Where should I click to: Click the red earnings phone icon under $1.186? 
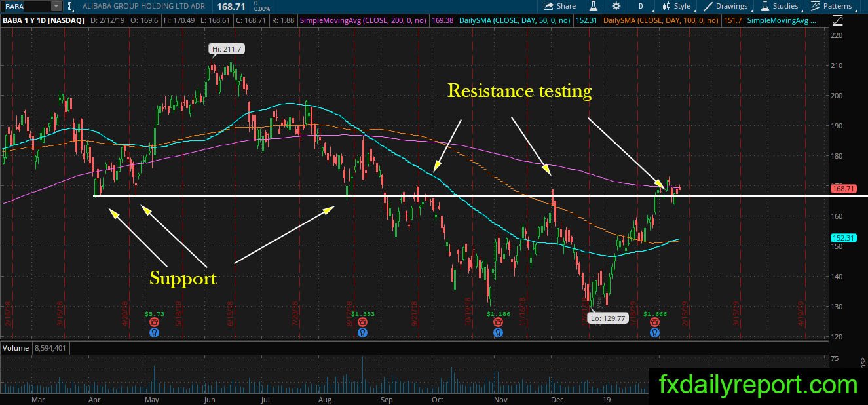point(498,323)
